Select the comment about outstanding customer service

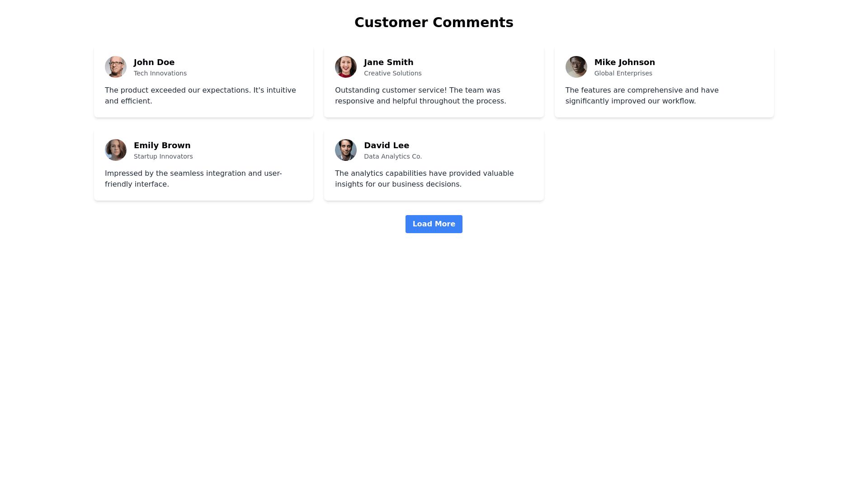(x=420, y=96)
